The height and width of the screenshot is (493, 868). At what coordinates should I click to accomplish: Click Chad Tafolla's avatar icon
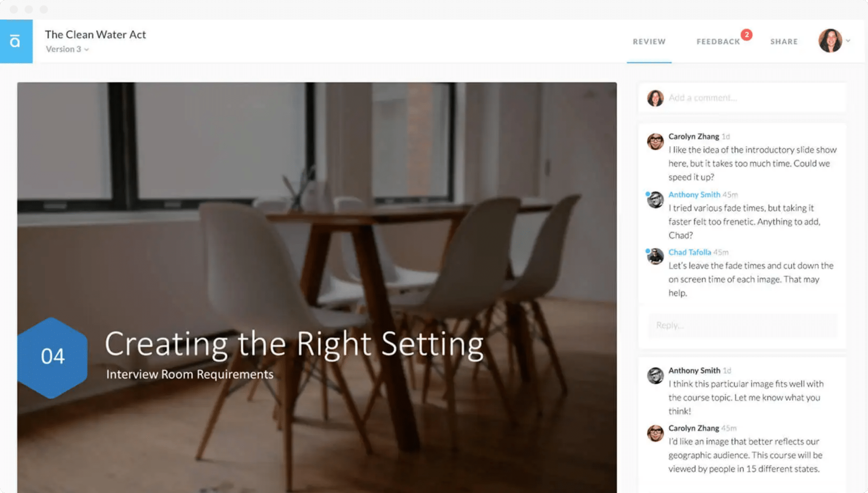(x=655, y=256)
